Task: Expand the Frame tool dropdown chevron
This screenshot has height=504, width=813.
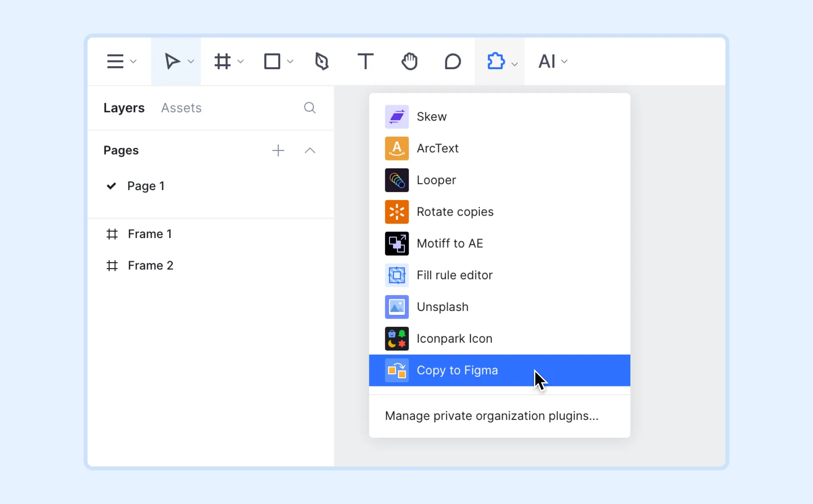Action: [x=241, y=62]
